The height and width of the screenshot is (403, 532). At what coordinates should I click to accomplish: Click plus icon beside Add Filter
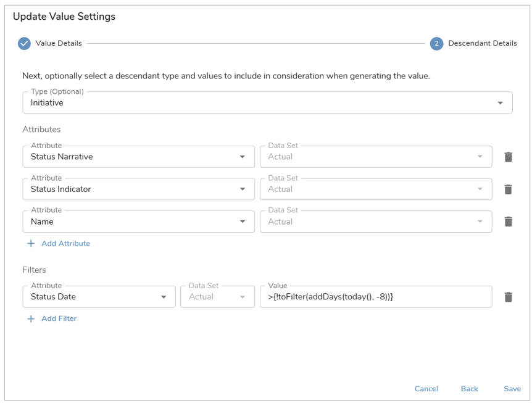click(31, 319)
